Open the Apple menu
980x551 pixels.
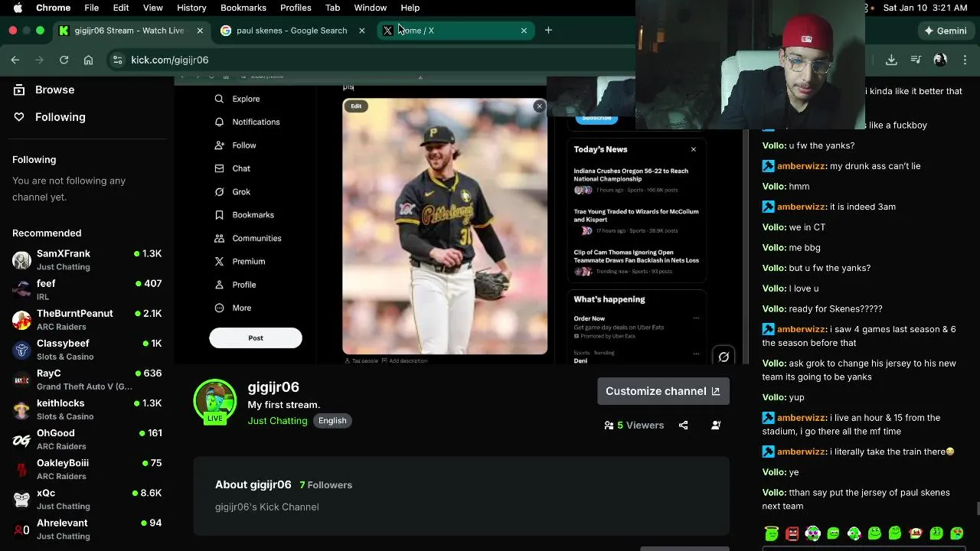coord(18,8)
